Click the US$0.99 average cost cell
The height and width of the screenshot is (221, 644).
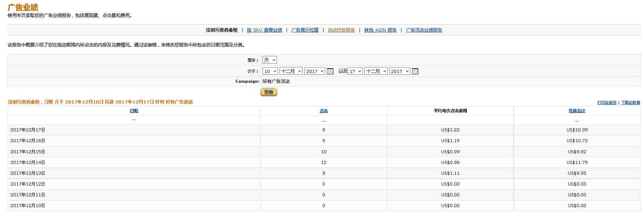pos(450,152)
